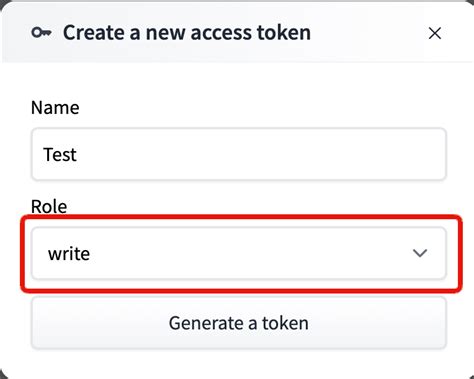The height and width of the screenshot is (379, 474).
Task: Click the word token in Generate button
Action: click(285, 323)
